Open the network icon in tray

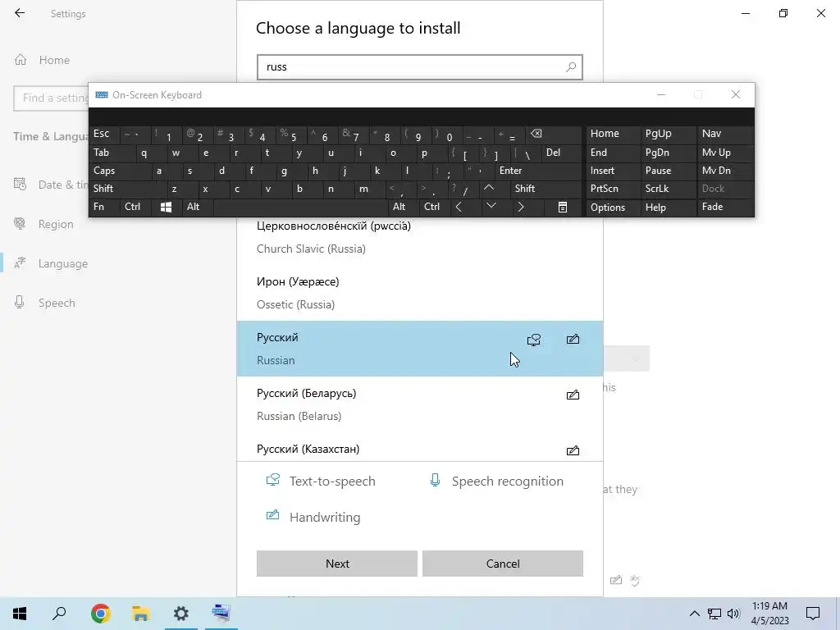(714, 614)
